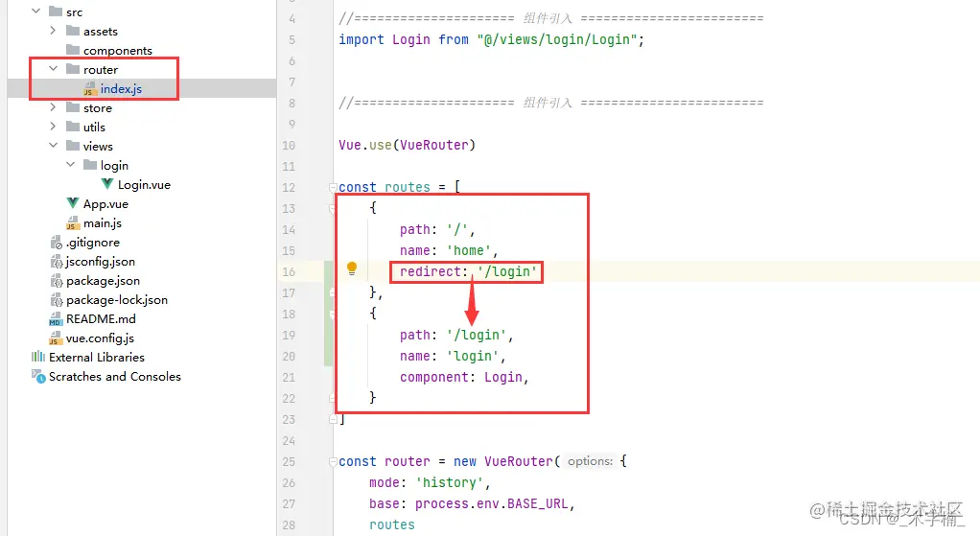This screenshot has height=536, width=980.
Task: Fold the login route object at line 18
Action: [x=333, y=314]
